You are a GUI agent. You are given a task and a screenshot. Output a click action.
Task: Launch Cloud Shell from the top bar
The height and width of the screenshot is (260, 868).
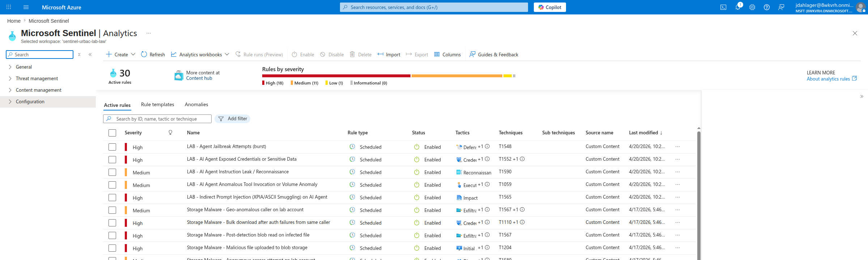coord(723,7)
